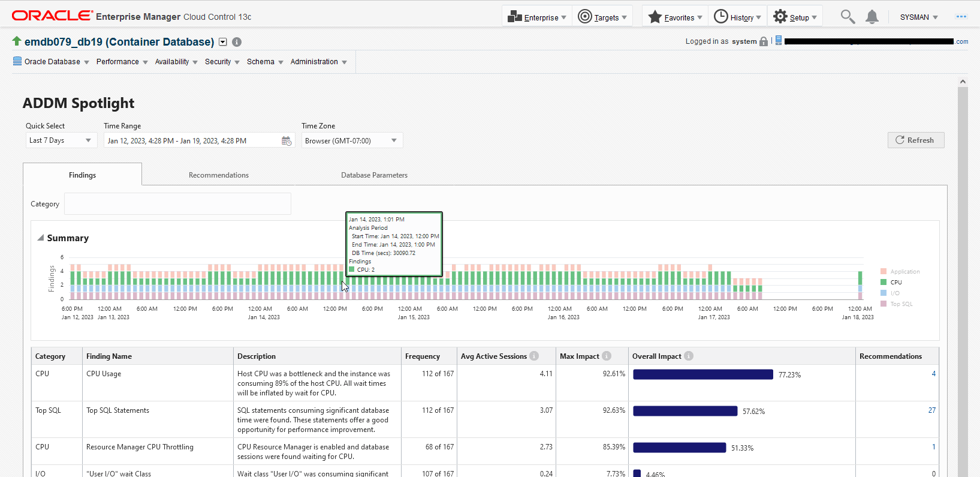The height and width of the screenshot is (477, 980).
Task: Click the calendar icon in Time Range
Action: pos(287,141)
